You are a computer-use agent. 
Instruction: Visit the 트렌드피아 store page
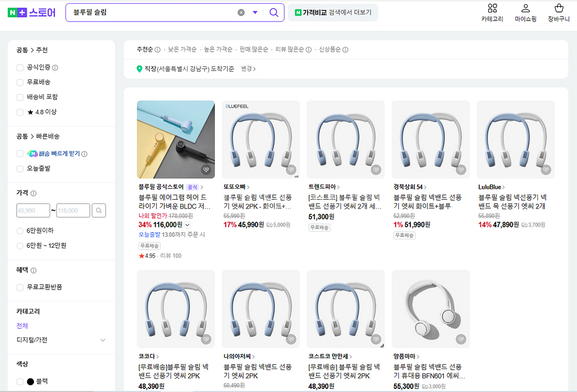point(324,187)
